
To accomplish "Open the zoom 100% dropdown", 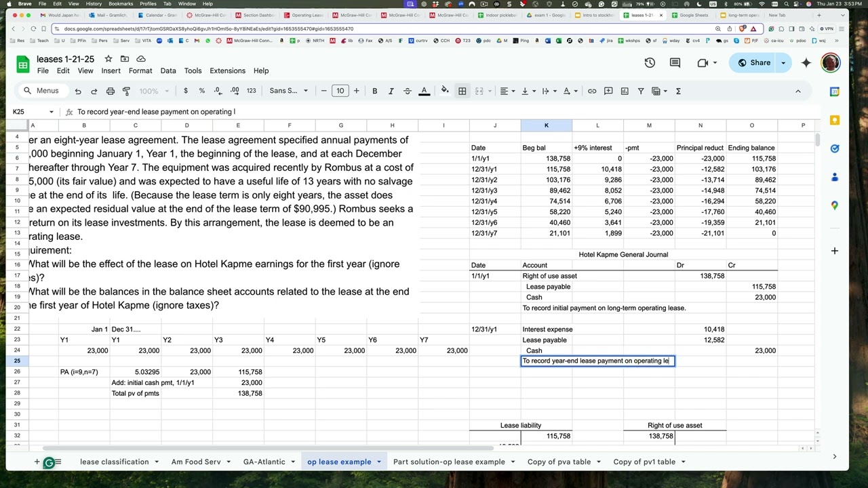I will coord(153,91).
